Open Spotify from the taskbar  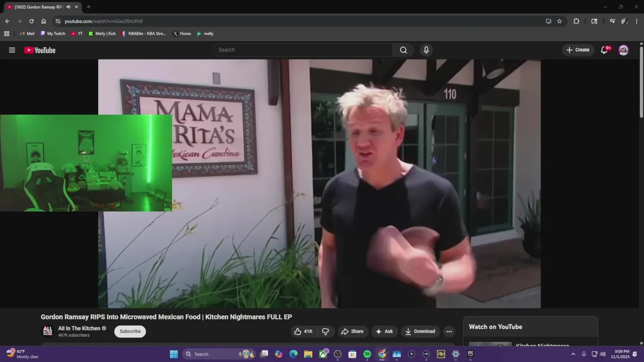367,354
